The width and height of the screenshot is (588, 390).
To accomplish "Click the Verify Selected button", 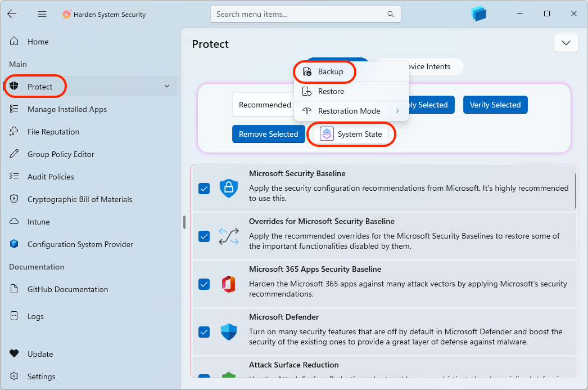I will coord(495,105).
